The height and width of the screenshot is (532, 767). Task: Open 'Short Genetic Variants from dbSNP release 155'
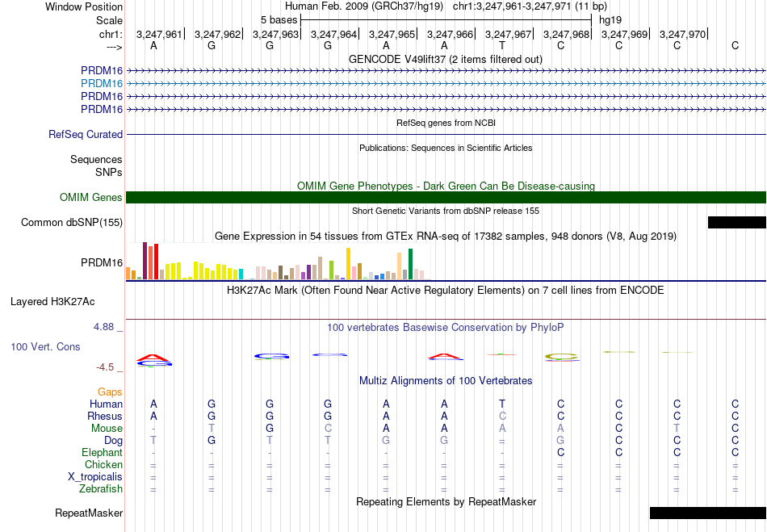pos(446,211)
